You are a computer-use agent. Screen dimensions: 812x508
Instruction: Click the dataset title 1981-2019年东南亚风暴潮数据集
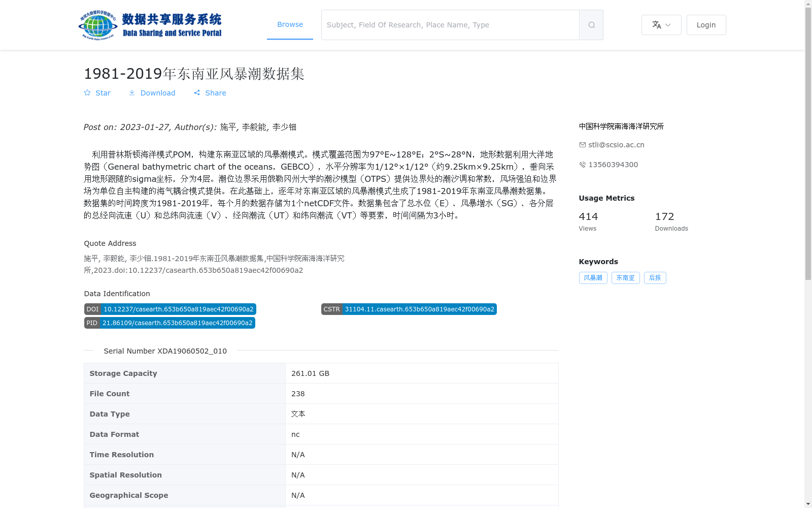click(x=194, y=74)
